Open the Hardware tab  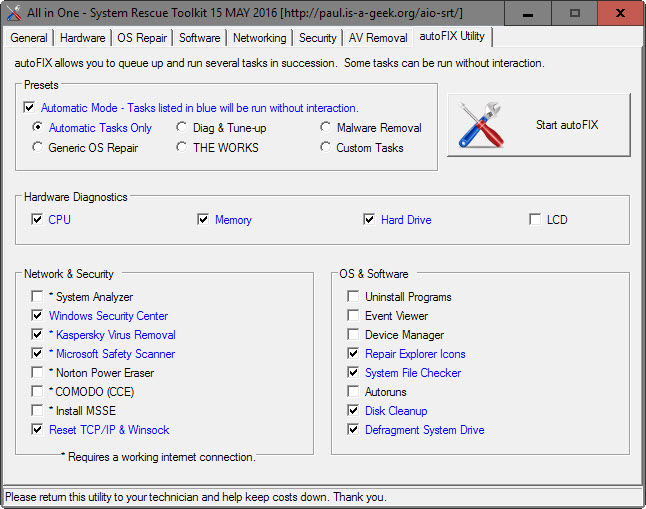tap(82, 38)
